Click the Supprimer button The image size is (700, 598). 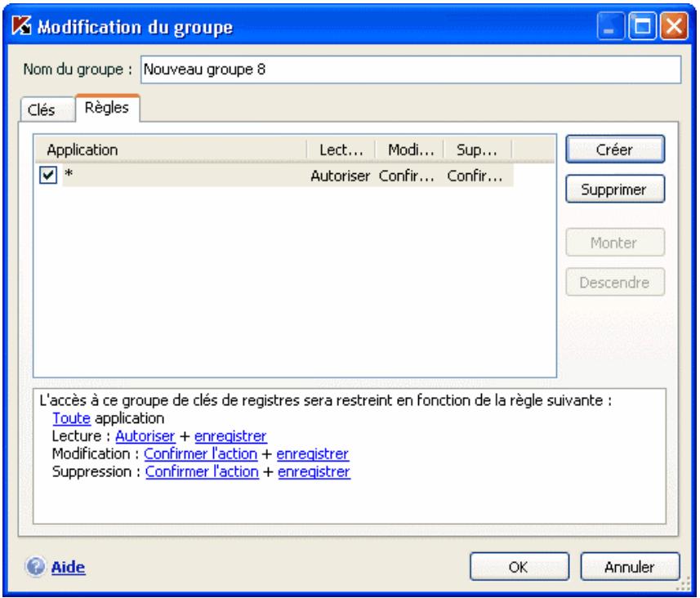[615, 190]
